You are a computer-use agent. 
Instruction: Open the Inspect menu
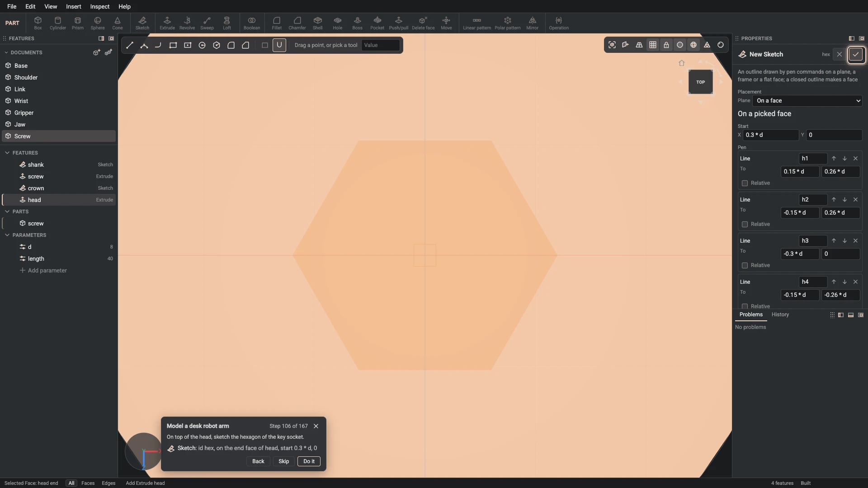pyautogui.click(x=99, y=6)
